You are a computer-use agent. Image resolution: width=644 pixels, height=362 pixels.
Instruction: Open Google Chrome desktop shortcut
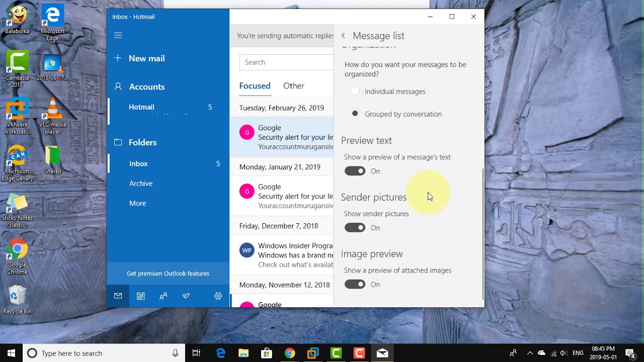pos(17,257)
